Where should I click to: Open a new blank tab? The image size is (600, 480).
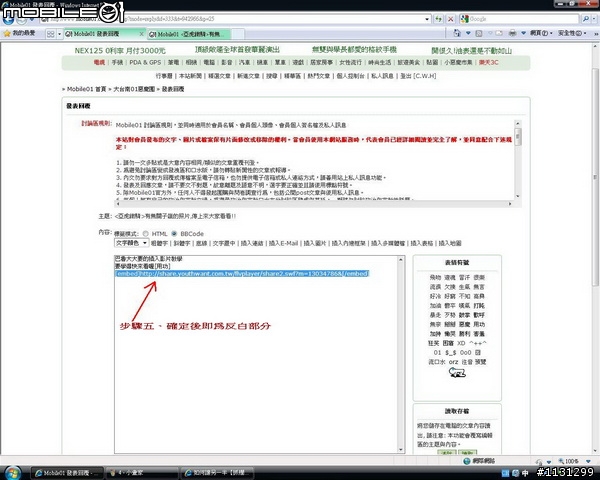click(238, 34)
